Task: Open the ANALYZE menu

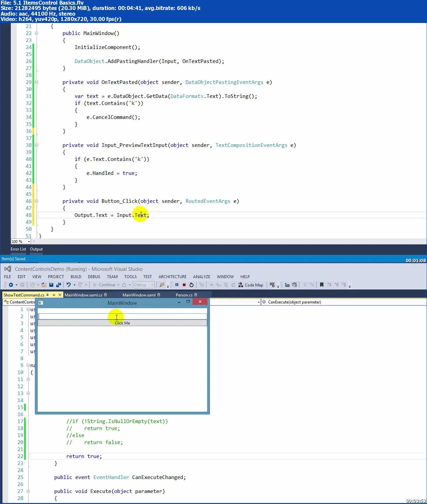Action: coord(202,277)
